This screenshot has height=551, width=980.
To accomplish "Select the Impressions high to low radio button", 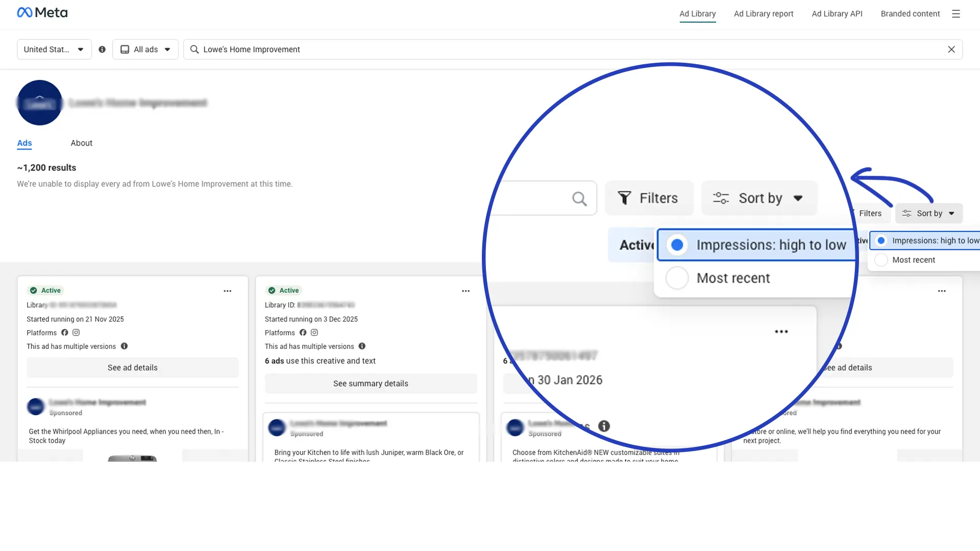I will coord(677,244).
